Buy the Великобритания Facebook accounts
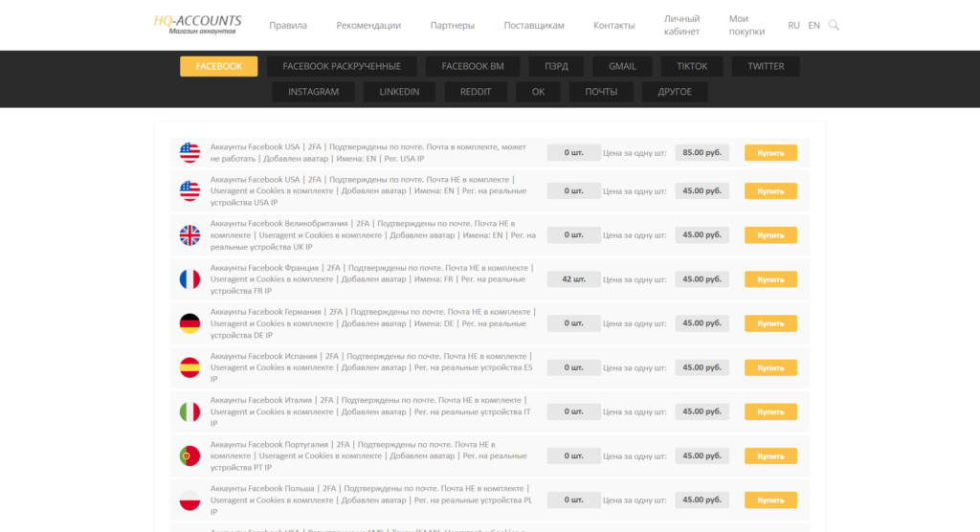Viewport: 980px width, 532px height. [770, 235]
